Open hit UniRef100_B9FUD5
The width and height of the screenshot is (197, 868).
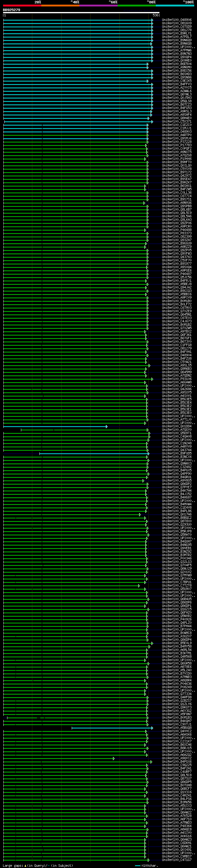coord(177,454)
